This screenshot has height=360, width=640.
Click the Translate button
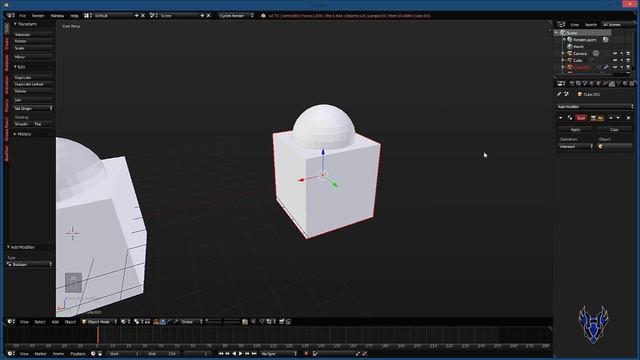[33, 35]
